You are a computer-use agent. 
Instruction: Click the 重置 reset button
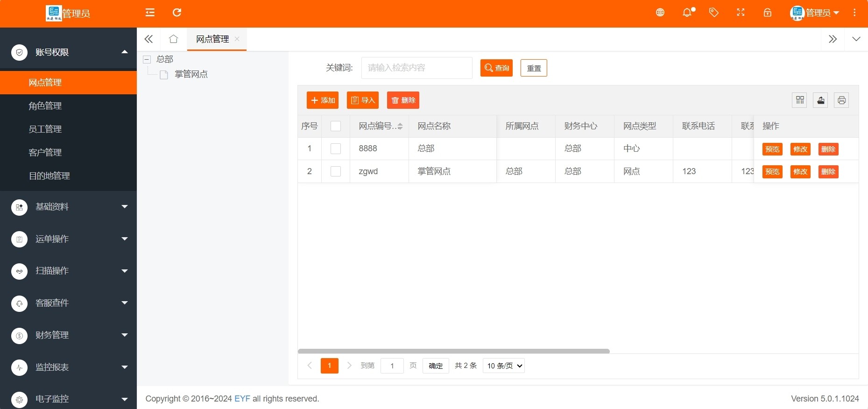(x=534, y=68)
